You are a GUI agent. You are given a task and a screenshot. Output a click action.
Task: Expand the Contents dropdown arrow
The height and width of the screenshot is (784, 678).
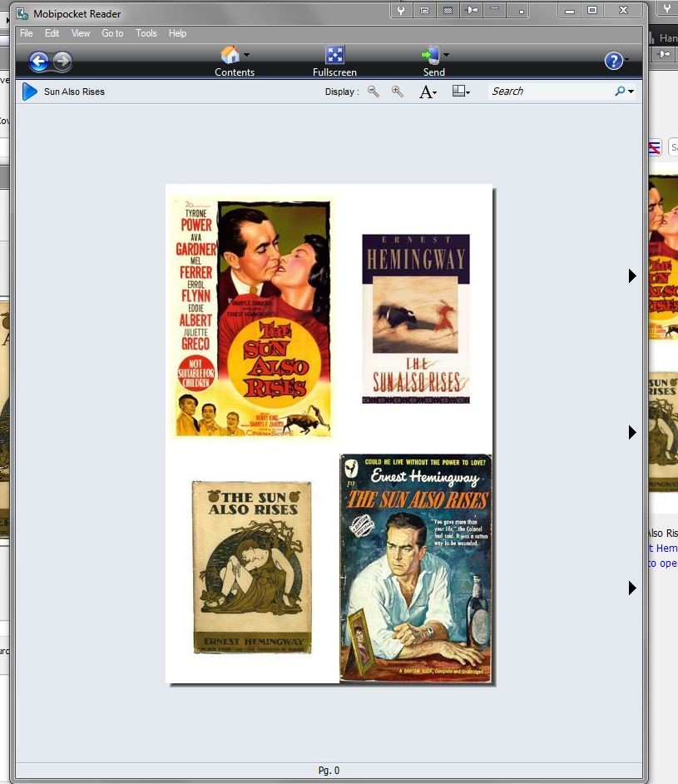[x=246, y=55]
